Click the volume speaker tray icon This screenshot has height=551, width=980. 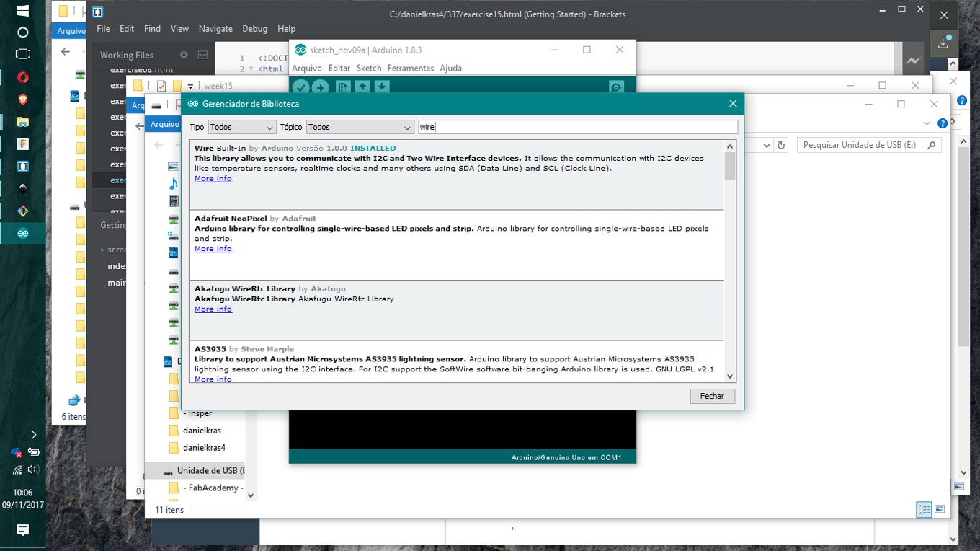tap(32, 470)
